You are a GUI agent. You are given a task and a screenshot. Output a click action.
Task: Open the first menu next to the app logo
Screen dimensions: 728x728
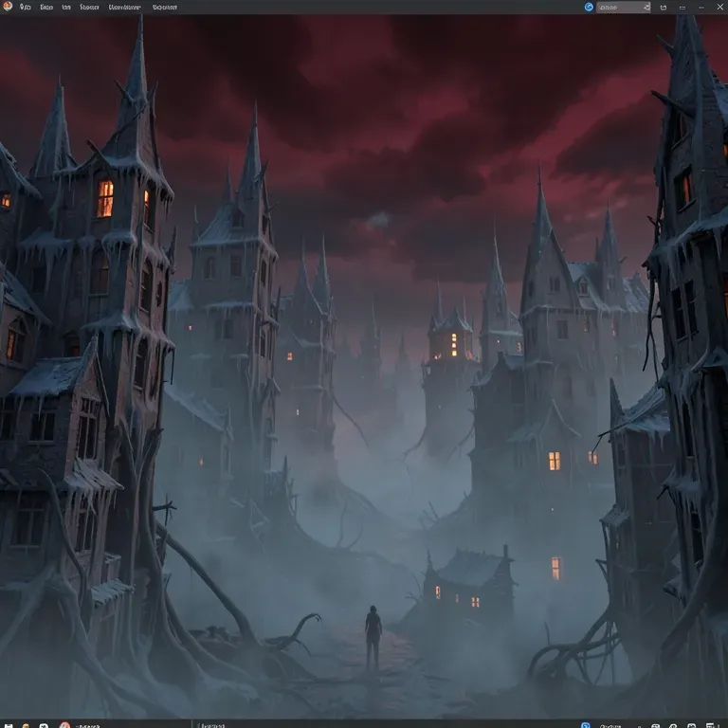(25, 7)
